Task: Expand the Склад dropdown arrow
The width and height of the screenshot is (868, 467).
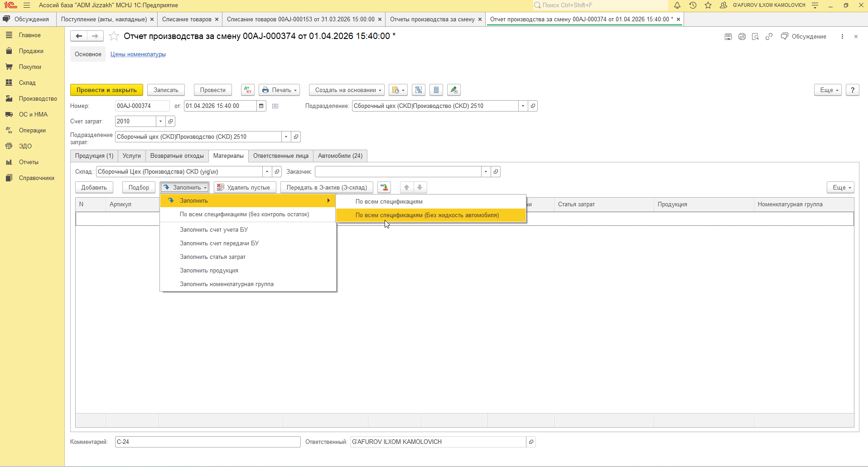Action: click(x=267, y=172)
